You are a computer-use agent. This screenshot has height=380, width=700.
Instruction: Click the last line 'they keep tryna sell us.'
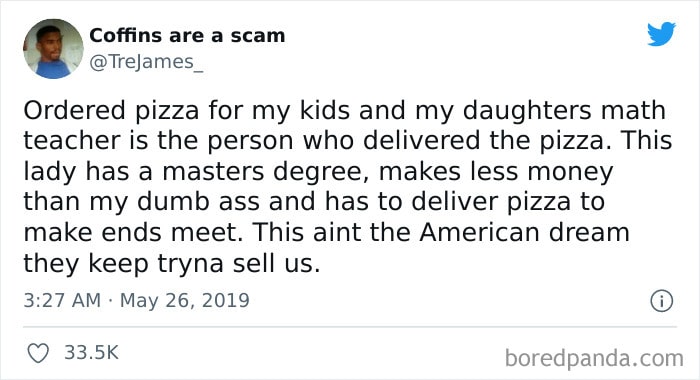coord(172,263)
